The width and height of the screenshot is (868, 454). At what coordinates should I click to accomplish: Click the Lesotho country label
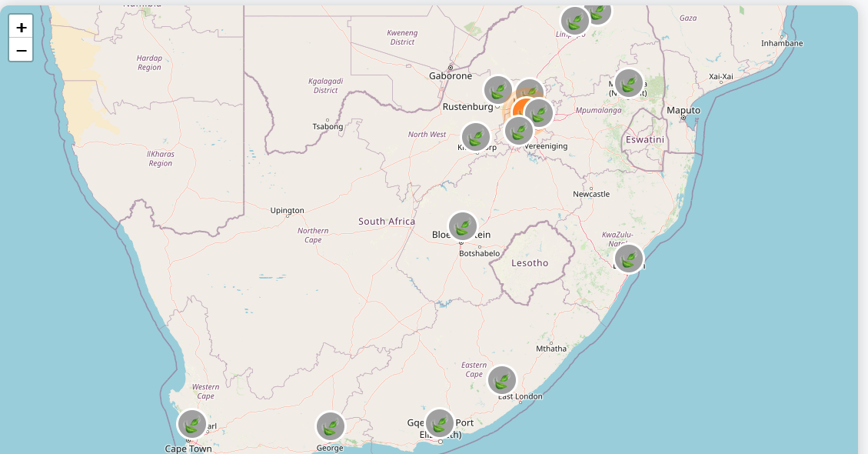tap(530, 263)
